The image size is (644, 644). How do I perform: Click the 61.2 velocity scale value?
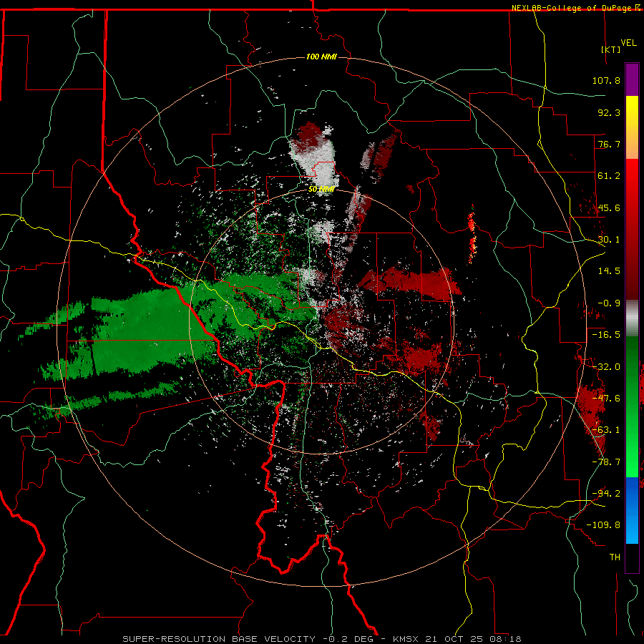(x=609, y=176)
